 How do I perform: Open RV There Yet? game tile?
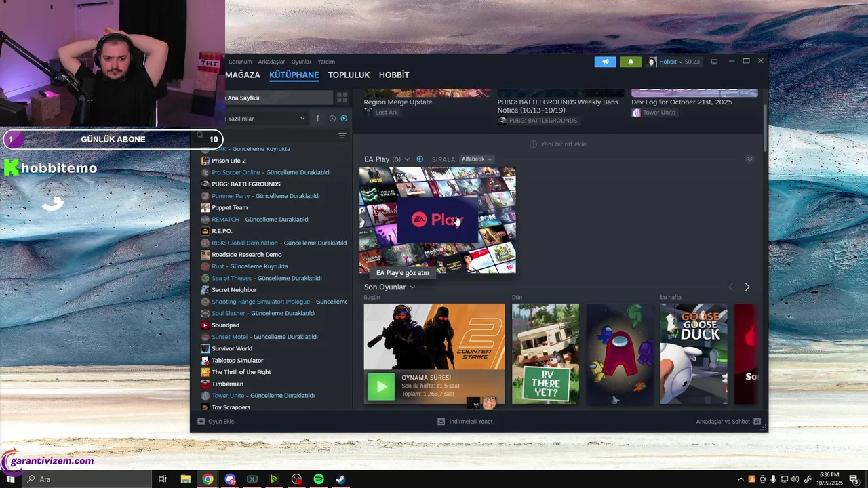point(545,354)
